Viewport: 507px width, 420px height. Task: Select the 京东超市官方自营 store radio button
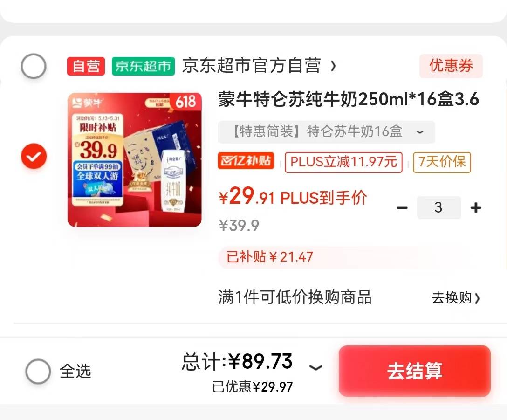click(x=34, y=66)
